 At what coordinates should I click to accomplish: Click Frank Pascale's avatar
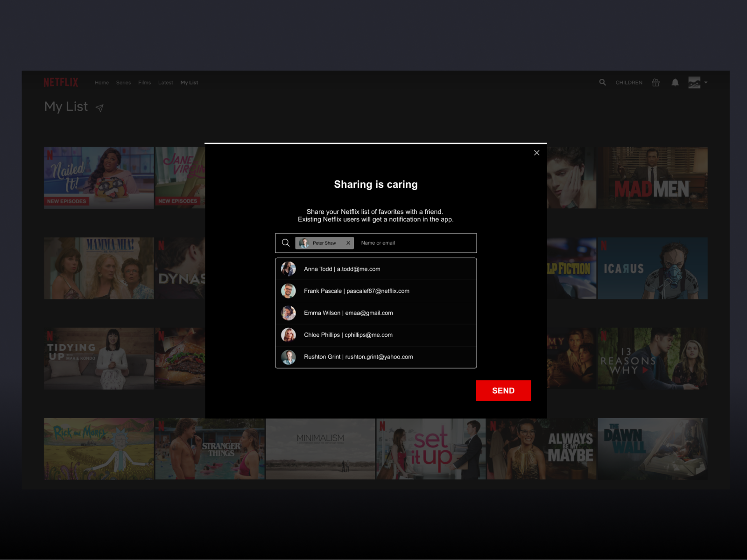pyautogui.click(x=289, y=291)
